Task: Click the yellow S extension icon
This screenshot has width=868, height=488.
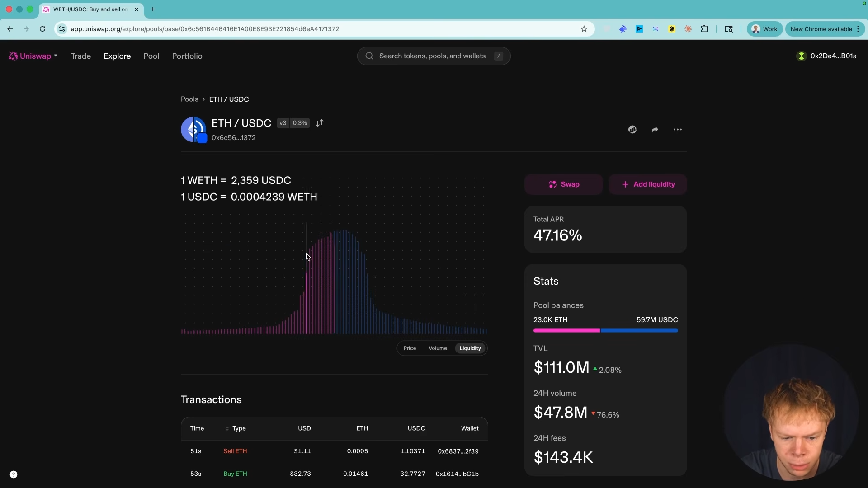Action: [672, 29]
